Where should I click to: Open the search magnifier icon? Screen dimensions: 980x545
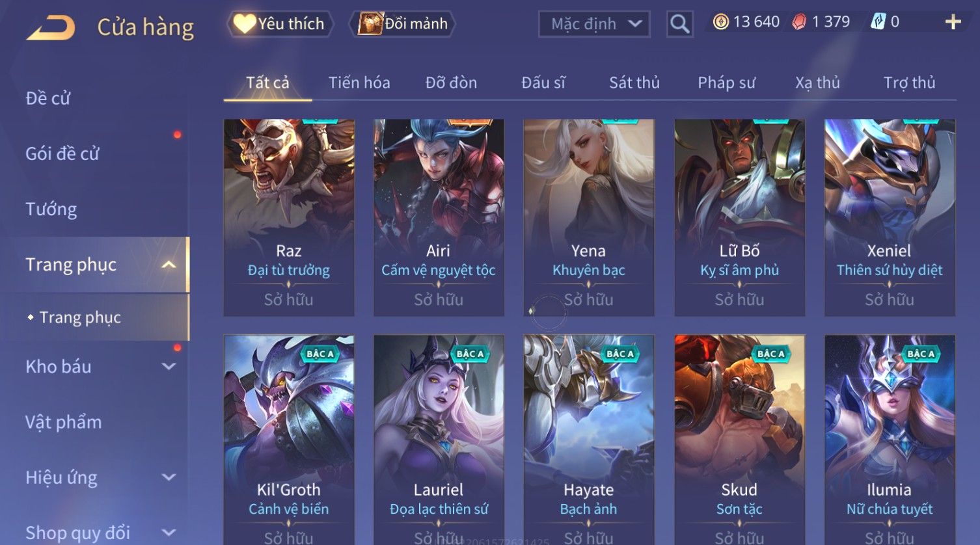(679, 24)
